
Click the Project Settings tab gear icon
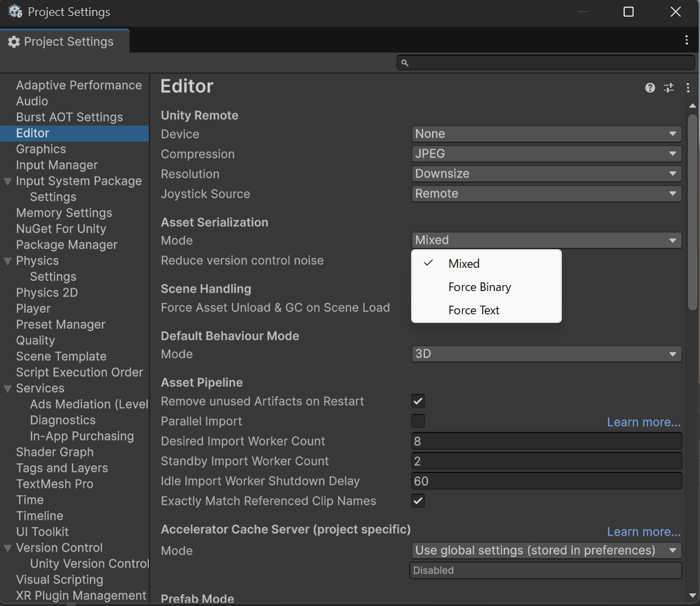pyautogui.click(x=14, y=42)
